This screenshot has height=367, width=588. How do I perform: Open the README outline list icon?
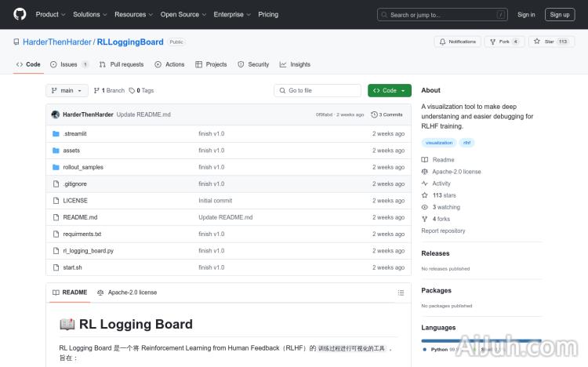[x=401, y=293]
